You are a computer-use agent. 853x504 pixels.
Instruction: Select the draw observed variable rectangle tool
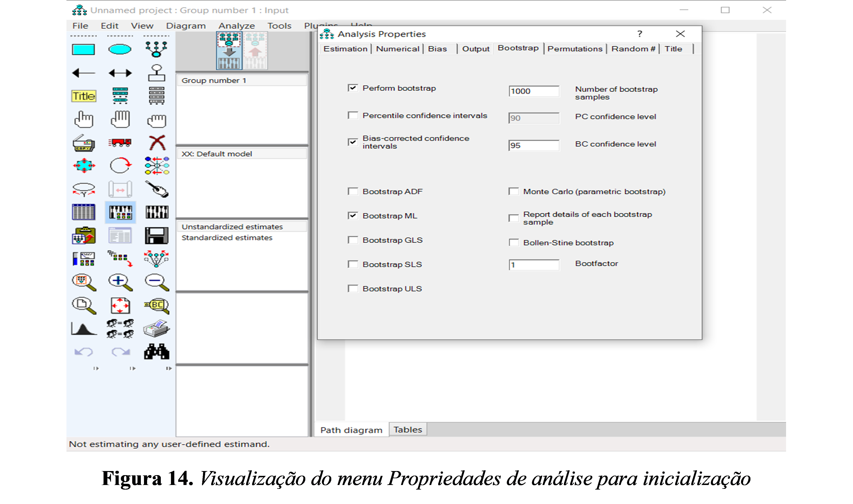pos(83,50)
